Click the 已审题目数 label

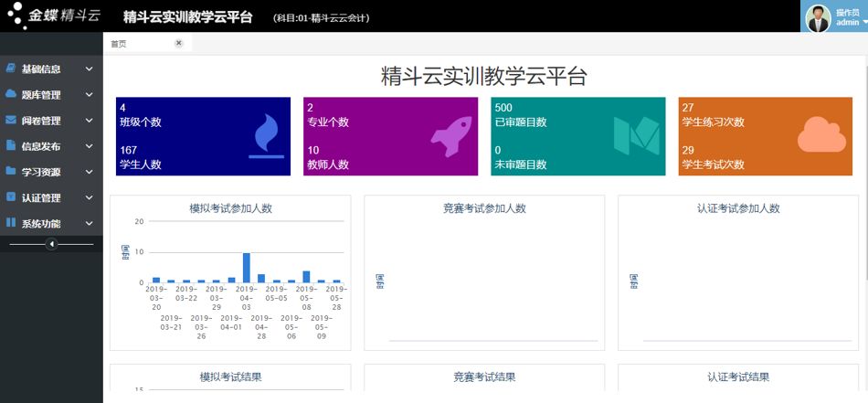(521, 122)
